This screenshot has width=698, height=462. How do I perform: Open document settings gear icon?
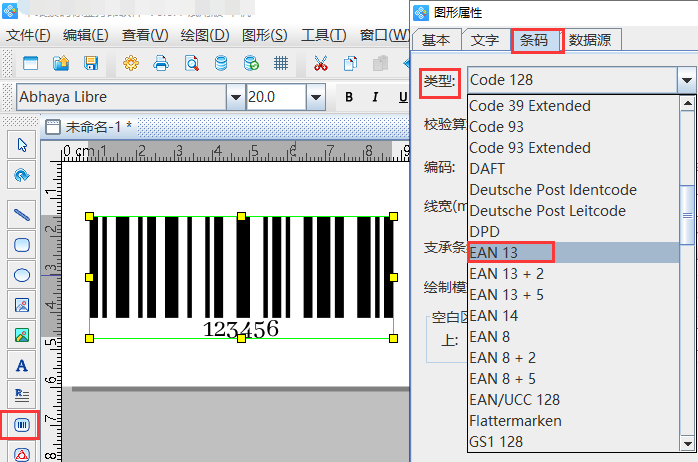click(131, 63)
